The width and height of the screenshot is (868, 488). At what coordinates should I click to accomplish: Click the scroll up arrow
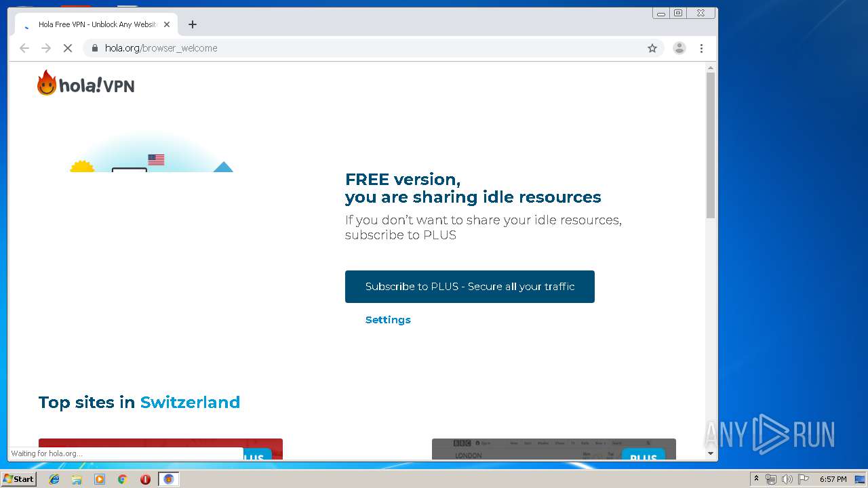pos(711,68)
